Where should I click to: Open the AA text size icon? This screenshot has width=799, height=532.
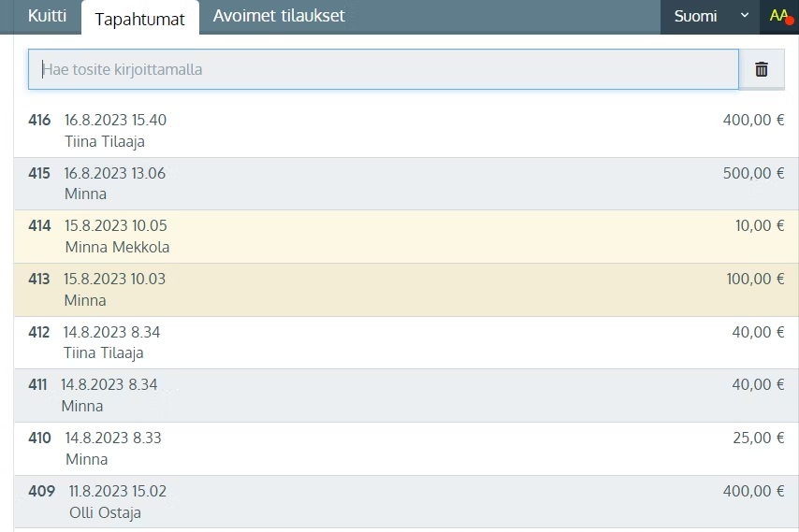coord(779,16)
